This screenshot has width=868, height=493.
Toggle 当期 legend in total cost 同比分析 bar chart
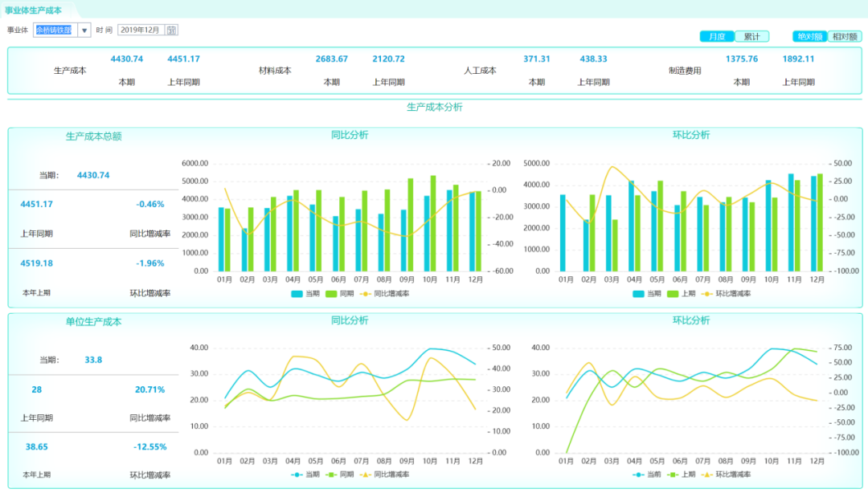306,294
